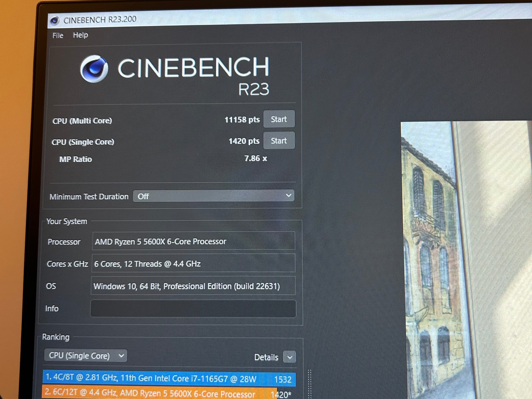The height and width of the screenshot is (399, 532).
Task: Select the AMD Ryzen 5 5600X ranking entry
Action: click(x=169, y=393)
